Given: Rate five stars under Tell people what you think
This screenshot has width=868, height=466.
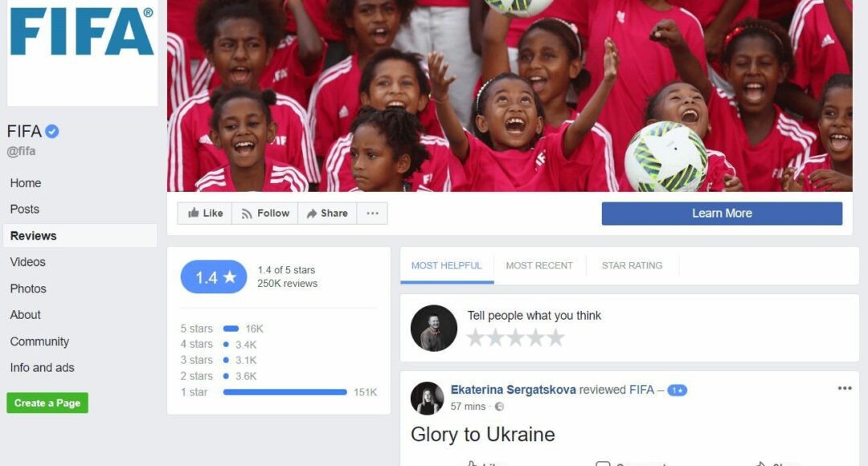Looking at the screenshot, I should pyautogui.click(x=555, y=337).
